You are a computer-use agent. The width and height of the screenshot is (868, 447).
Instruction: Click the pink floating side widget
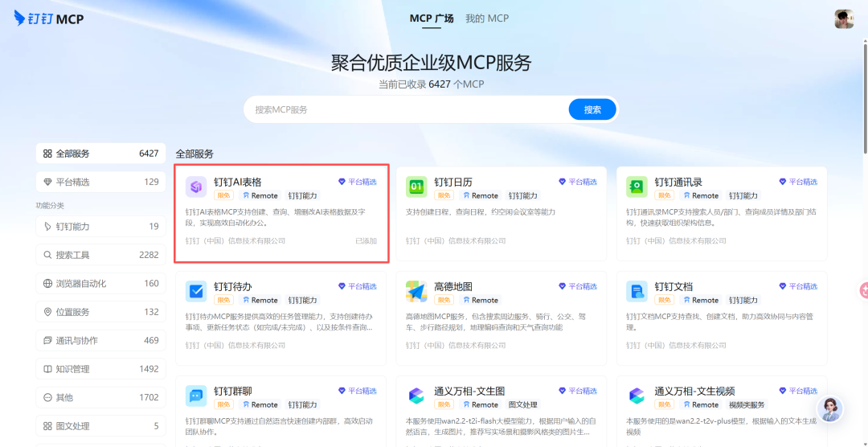tap(863, 289)
